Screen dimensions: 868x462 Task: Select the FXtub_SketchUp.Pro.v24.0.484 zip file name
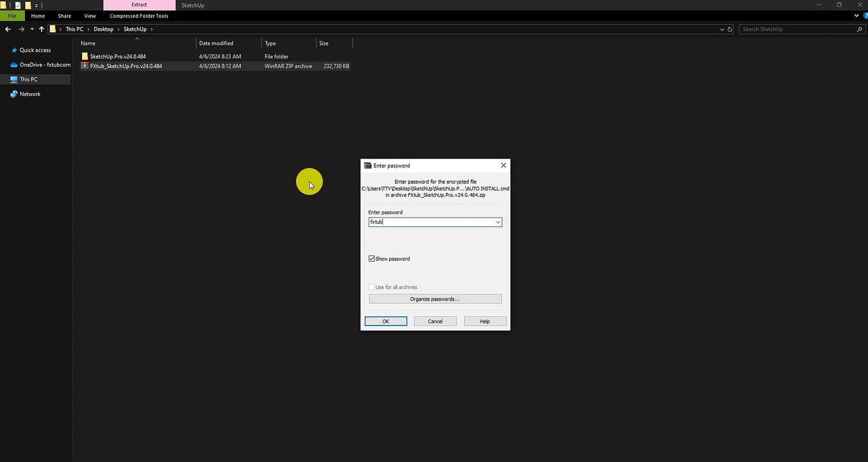126,66
